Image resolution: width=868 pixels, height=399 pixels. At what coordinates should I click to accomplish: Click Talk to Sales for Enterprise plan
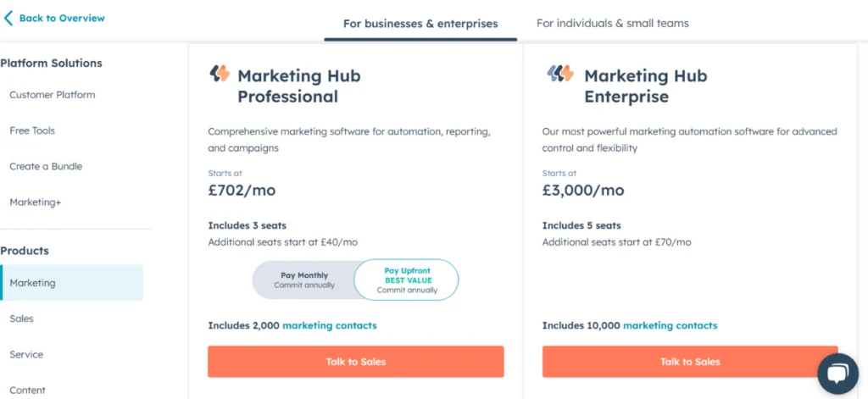690,362
